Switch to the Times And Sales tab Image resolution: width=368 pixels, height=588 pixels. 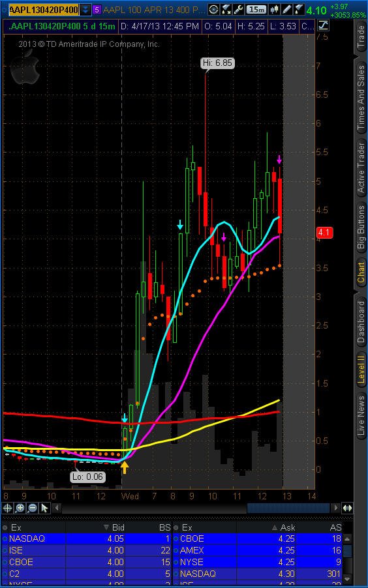click(361, 98)
